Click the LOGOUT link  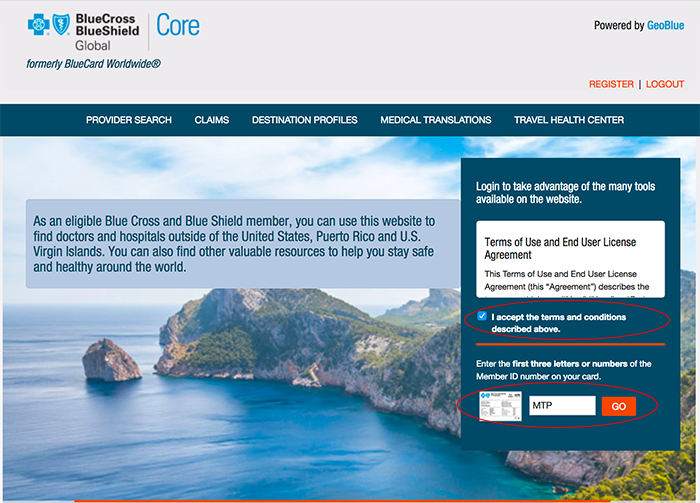665,85
